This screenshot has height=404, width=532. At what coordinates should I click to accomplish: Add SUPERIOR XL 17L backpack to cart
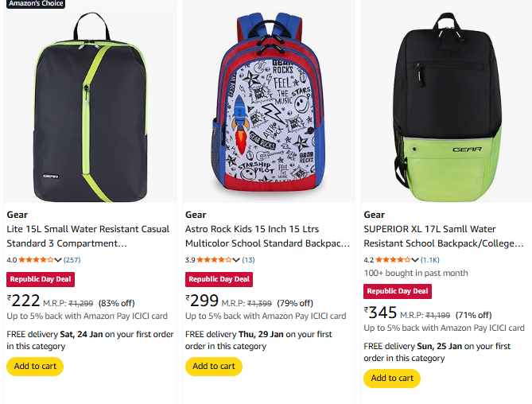[392, 378]
